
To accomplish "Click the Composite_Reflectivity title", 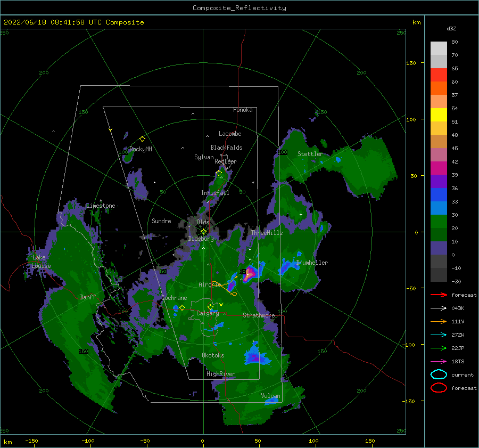I will (240, 8).
